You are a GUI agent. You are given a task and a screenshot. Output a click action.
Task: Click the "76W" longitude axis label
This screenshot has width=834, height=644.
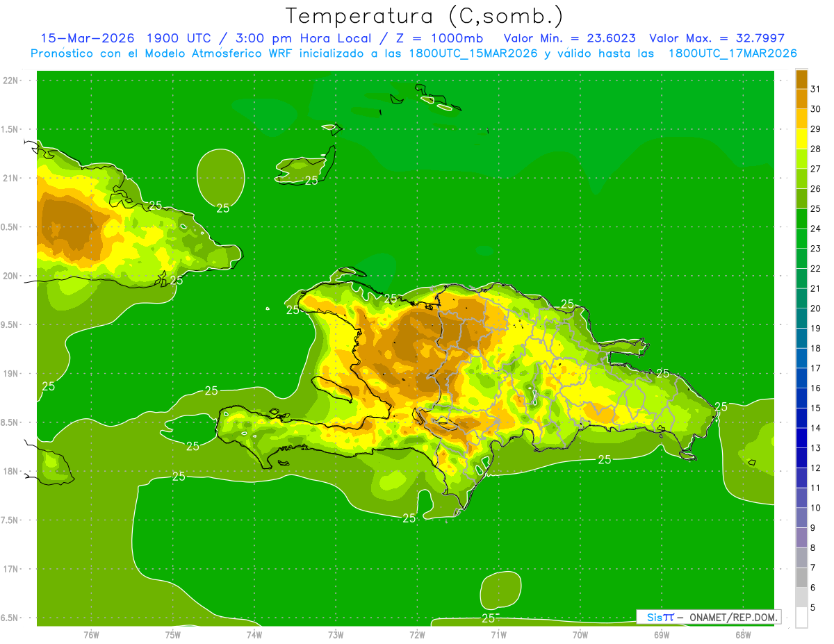click(x=91, y=634)
